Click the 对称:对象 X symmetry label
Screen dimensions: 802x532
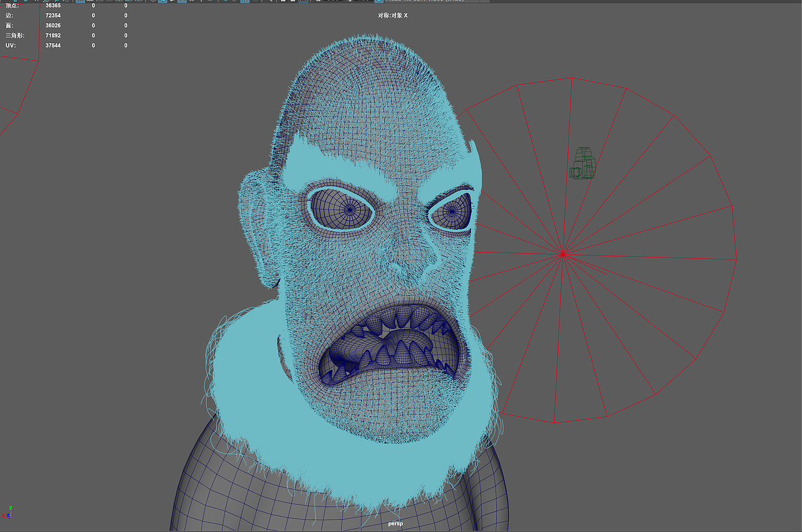pos(393,15)
